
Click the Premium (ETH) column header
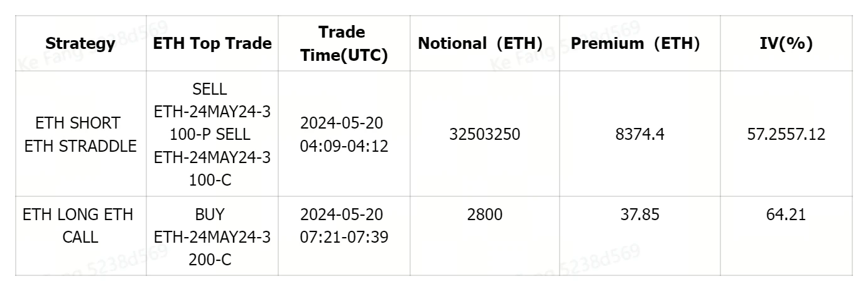(635, 44)
